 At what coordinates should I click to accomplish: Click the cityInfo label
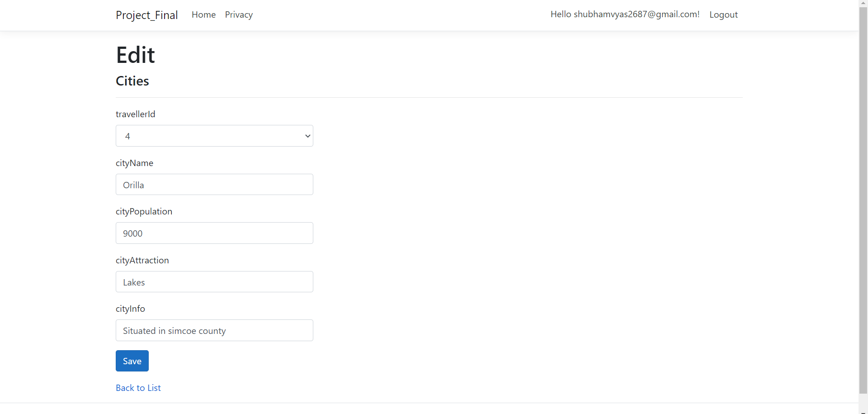click(130, 309)
